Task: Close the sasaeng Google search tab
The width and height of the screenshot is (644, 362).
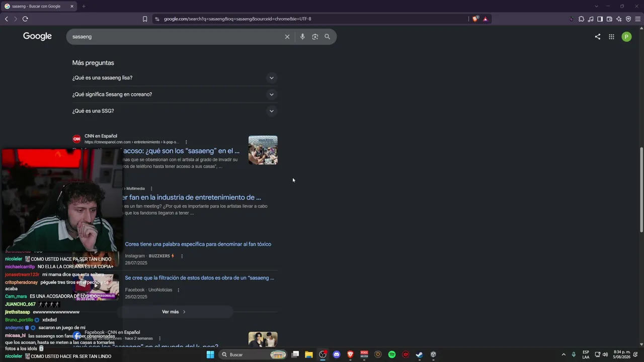Action: pos(72,6)
